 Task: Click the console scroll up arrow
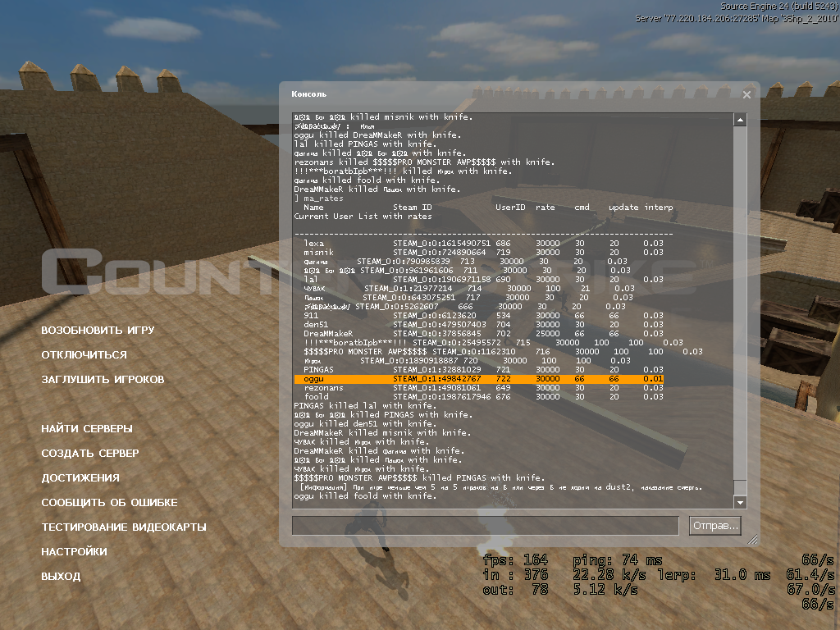coord(740,120)
